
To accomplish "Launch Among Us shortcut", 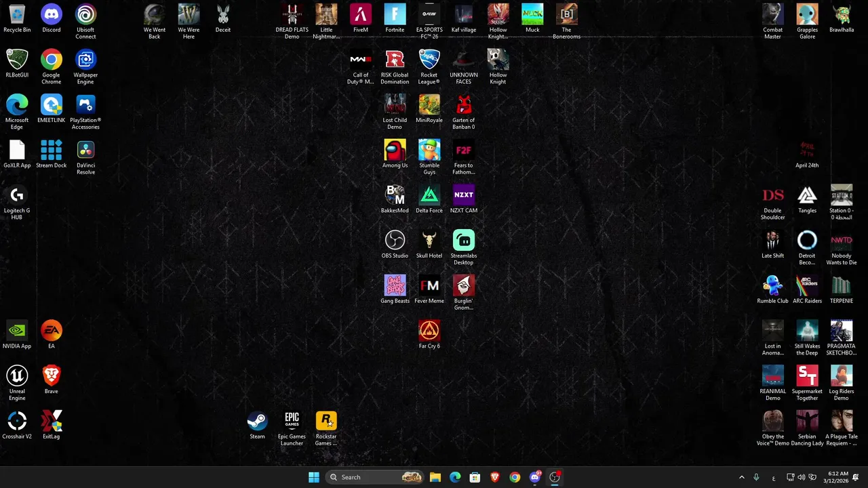I will (x=395, y=154).
